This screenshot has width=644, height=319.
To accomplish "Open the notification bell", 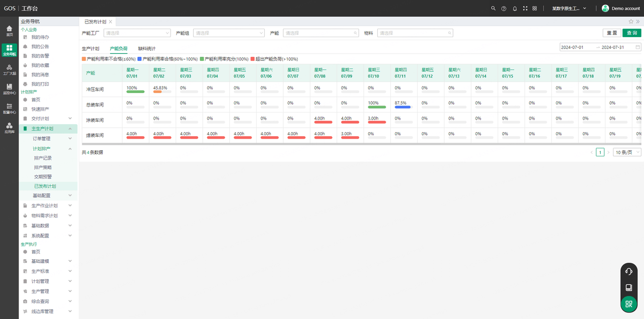I will [x=515, y=8].
